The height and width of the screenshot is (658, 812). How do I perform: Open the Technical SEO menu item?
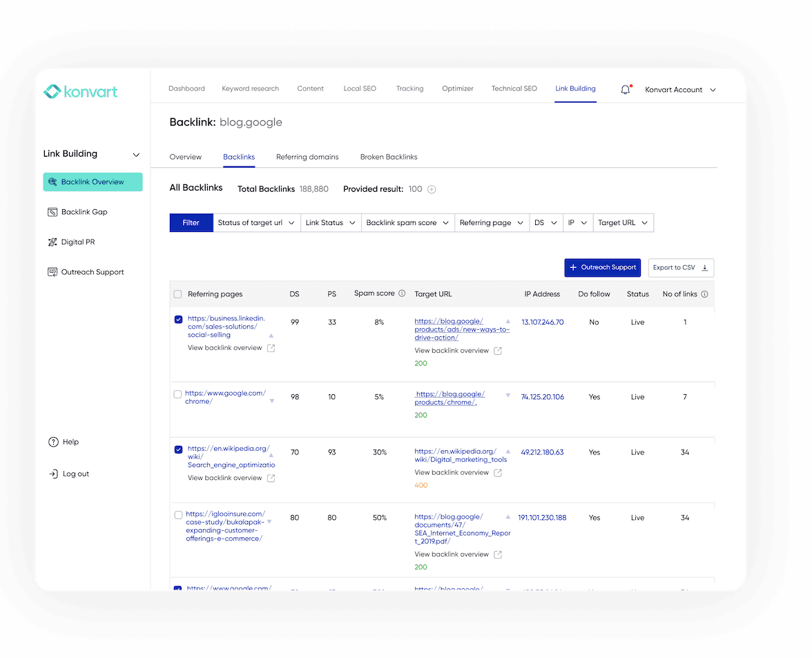[x=514, y=88]
